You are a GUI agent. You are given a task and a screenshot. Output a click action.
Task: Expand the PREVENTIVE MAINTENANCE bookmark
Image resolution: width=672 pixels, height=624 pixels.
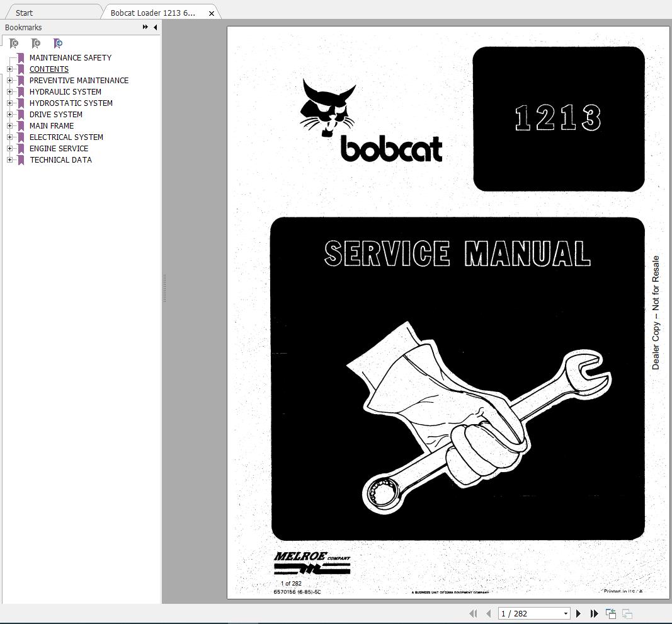pyautogui.click(x=9, y=80)
